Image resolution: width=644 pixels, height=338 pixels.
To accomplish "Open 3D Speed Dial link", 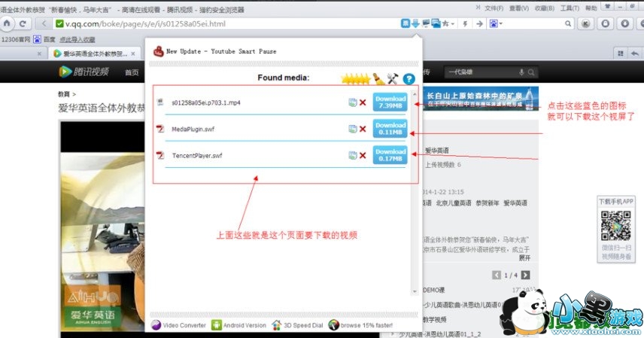I will click(297, 325).
